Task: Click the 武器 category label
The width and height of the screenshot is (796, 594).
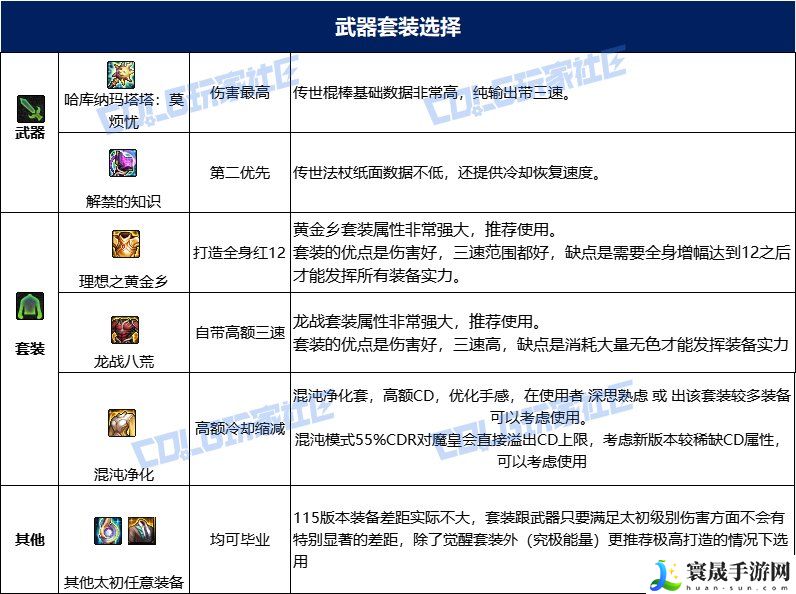Action: point(30,133)
